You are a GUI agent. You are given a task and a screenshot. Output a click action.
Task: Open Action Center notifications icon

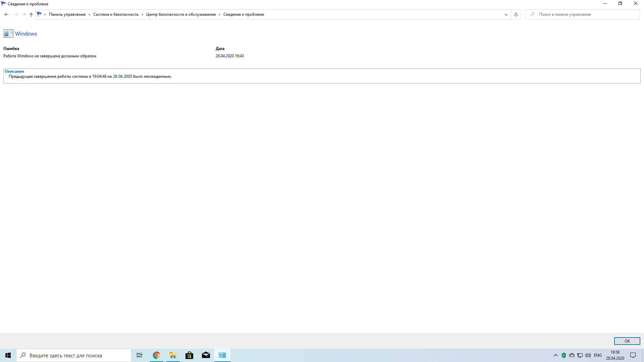pyautogui.click(x=633, y=355)
